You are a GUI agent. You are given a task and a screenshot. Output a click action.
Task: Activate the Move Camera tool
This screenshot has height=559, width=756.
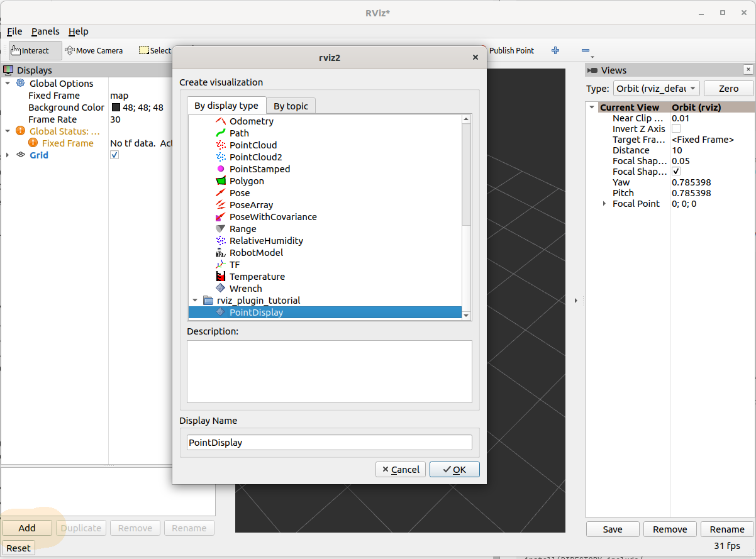(94, 50)
